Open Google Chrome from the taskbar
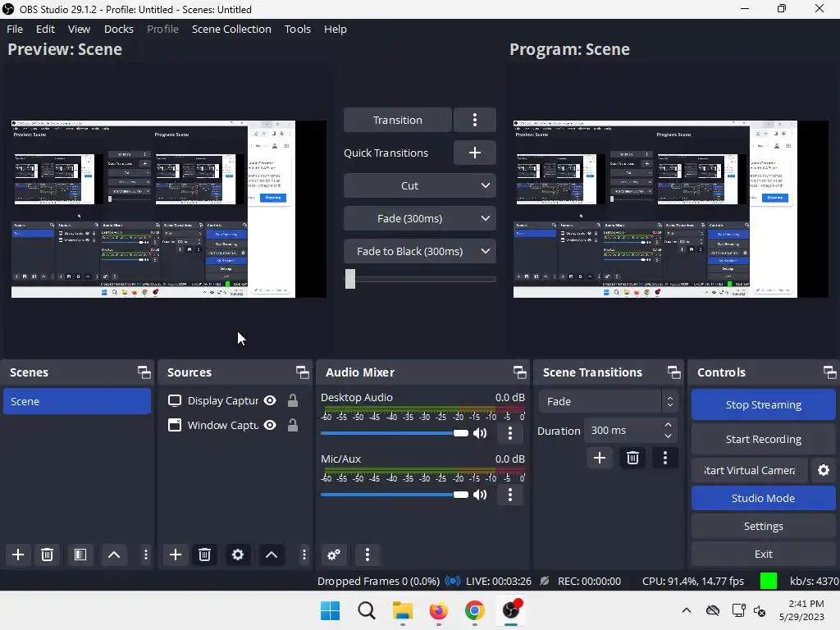 475,610
